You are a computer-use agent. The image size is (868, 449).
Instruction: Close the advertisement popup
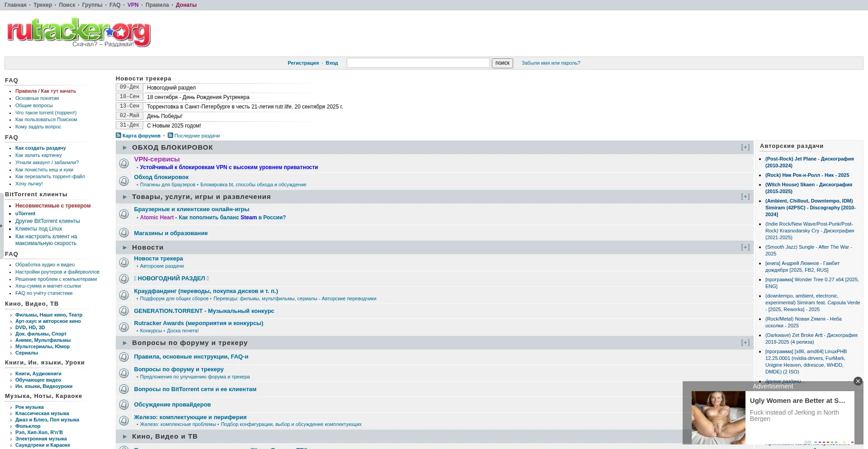coord(858,381)
